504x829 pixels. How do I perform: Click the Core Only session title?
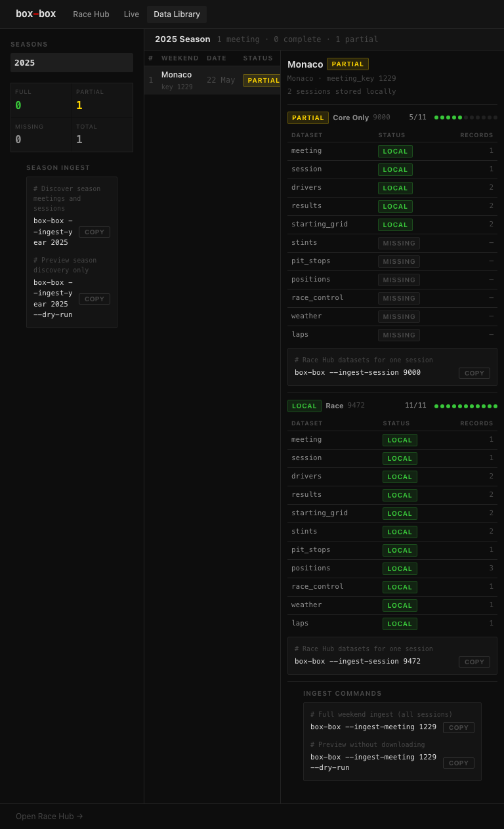click(x=350, y=117)
